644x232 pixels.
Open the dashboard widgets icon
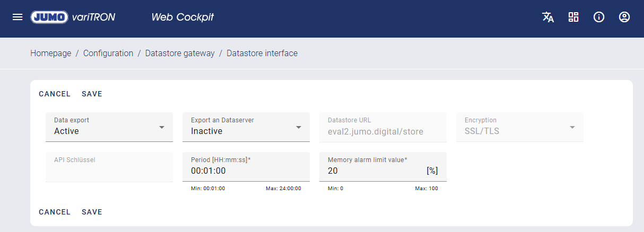(x=573, y=17)
